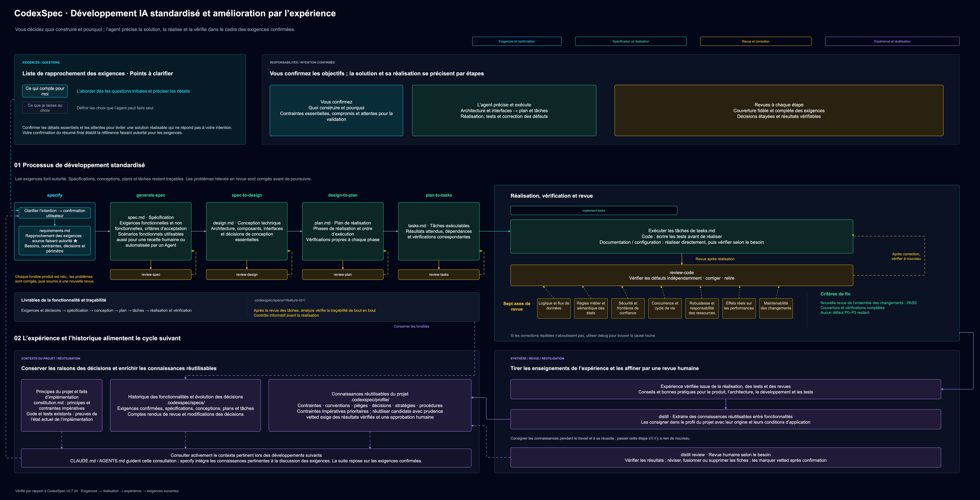Click the 'spec.md · Spécification' box

[x=151, y=231]
